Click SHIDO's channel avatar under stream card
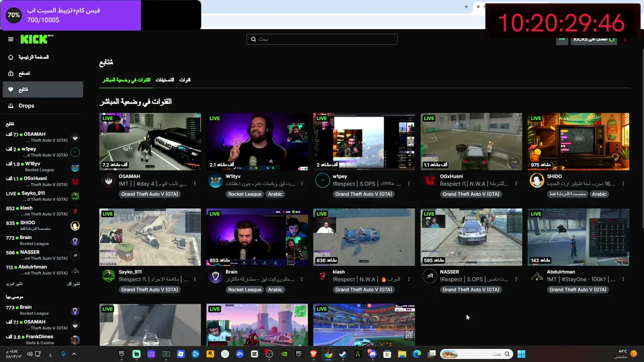Viewport: 644px width, 362px height. pyautogui.click(x=537, y=180)
